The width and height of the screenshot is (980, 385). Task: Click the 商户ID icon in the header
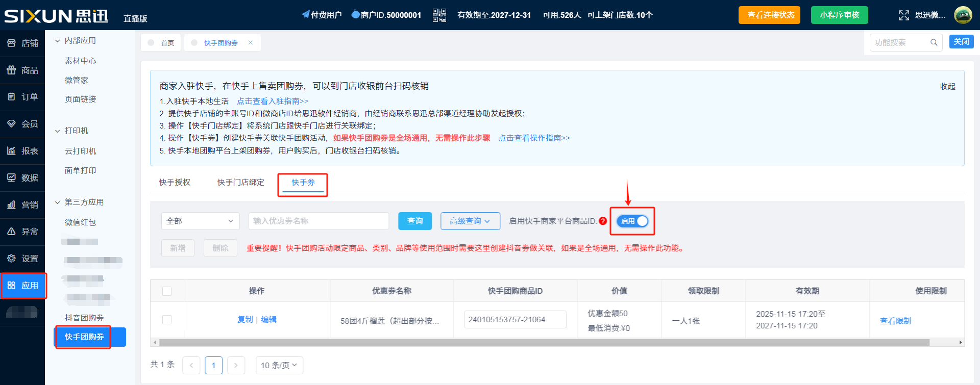tap(355, 14)
